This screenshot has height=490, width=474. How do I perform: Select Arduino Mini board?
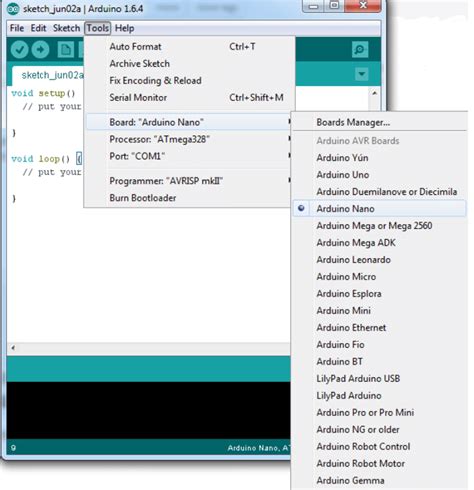coord(379,311)
